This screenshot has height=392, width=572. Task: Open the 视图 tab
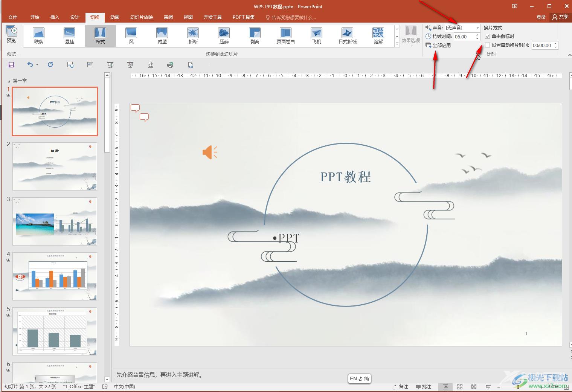click(x=188, y=17)
